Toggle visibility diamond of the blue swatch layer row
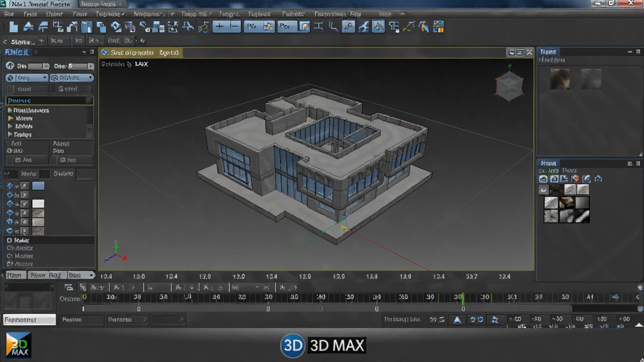The height and width of the screenshot is (362, 644). [10, 186]
